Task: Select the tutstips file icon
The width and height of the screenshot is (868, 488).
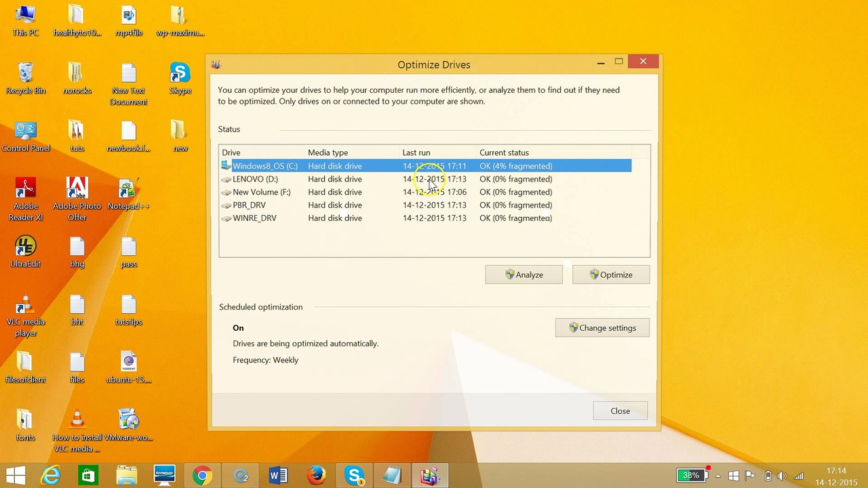Action: click(128, 310)
